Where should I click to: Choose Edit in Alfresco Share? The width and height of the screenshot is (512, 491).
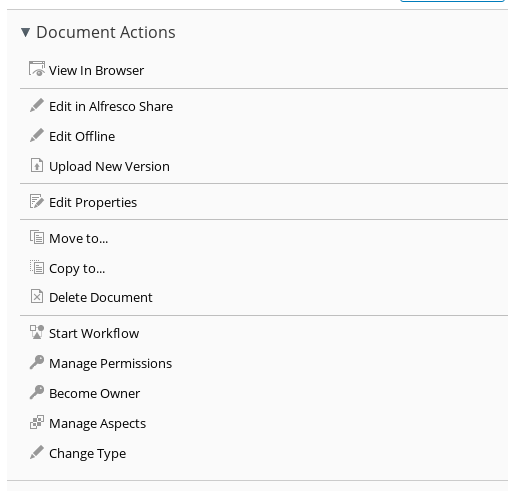point(111,106)
